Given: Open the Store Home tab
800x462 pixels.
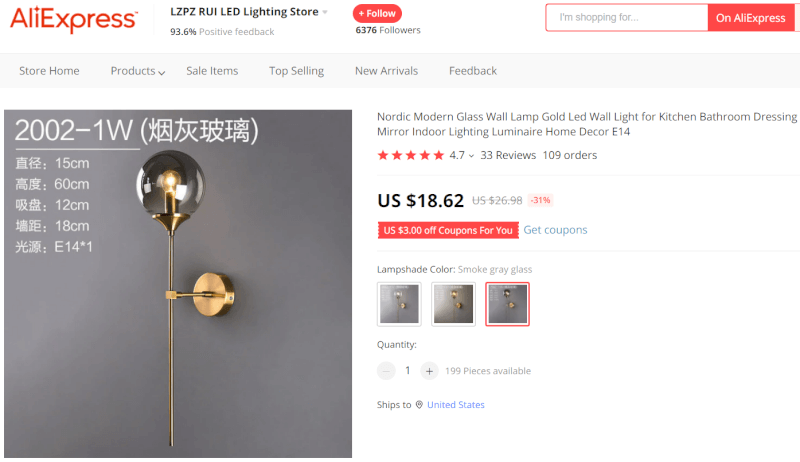Looking at the screenshot, I should [49, 71].
